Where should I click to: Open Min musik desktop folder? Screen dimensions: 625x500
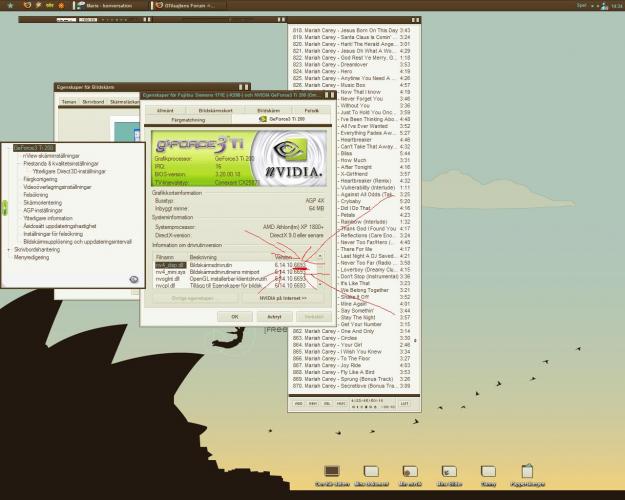pyautogui.click(x=410, y=475)
